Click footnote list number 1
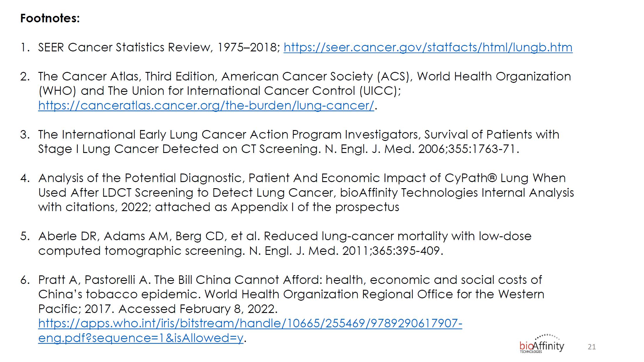 [x=25, y=48]
